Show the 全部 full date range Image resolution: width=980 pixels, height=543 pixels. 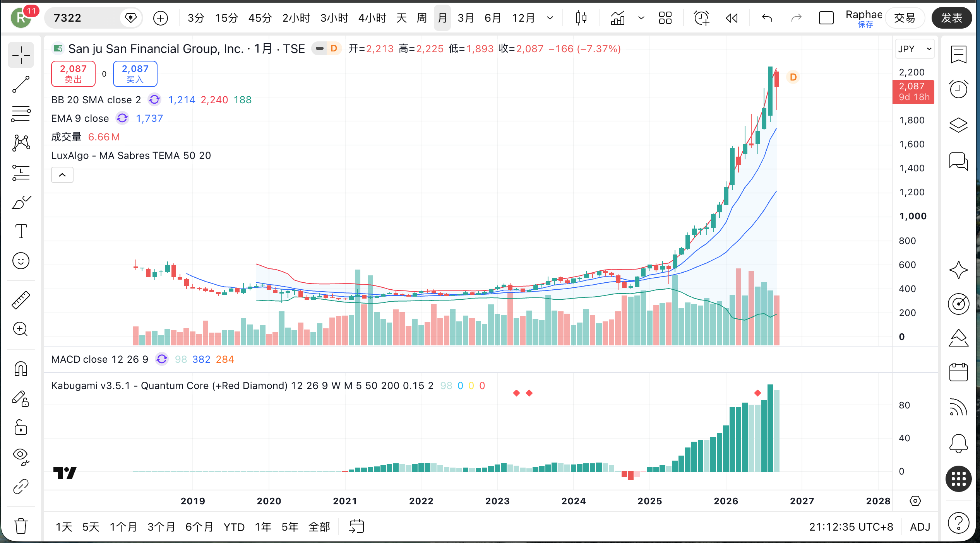point(319,527)
